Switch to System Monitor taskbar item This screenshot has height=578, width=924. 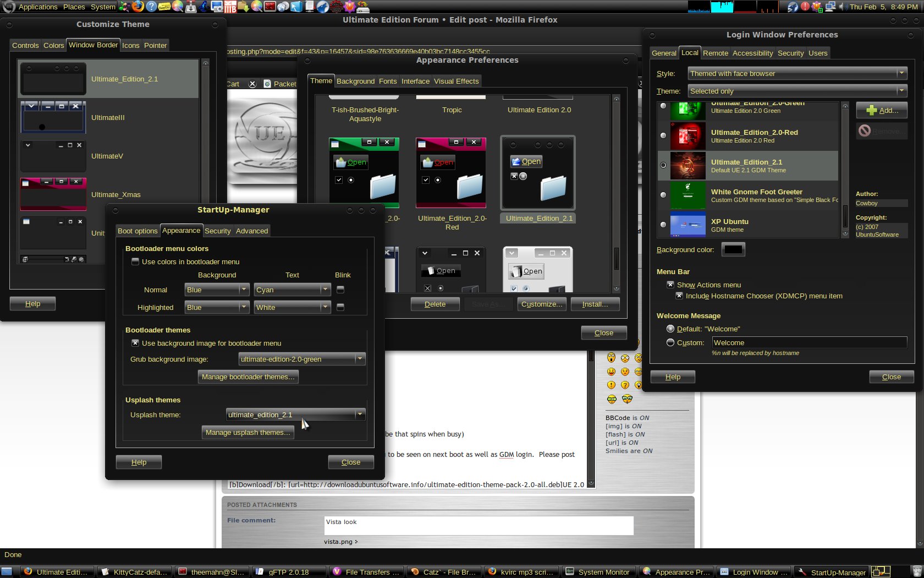coord(598,572)
